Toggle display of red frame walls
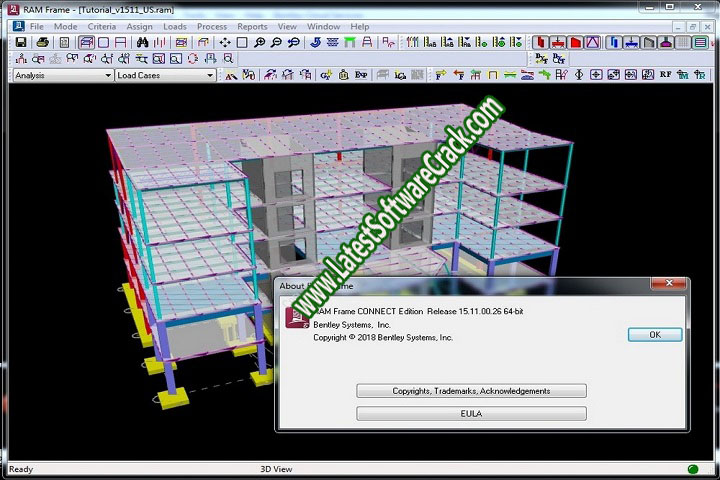Viewport: 720px width, 480px height. point(575,43)
